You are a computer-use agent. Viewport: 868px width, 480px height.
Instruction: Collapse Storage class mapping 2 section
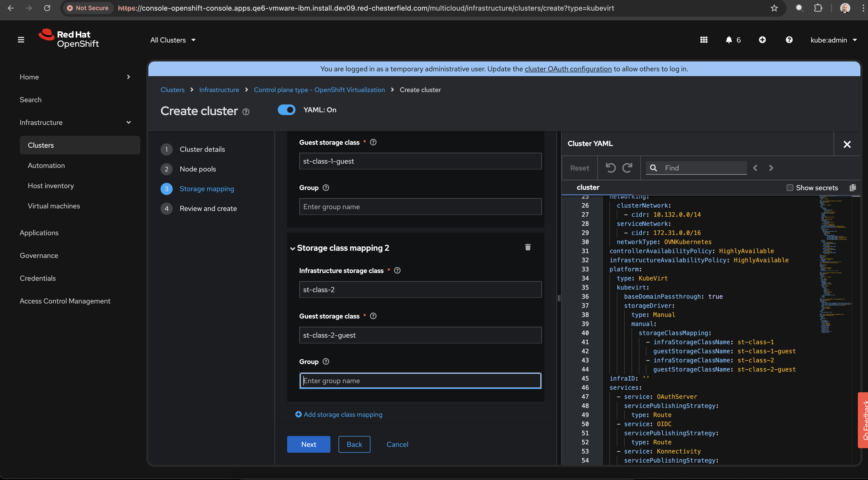[x=292, y=248]
